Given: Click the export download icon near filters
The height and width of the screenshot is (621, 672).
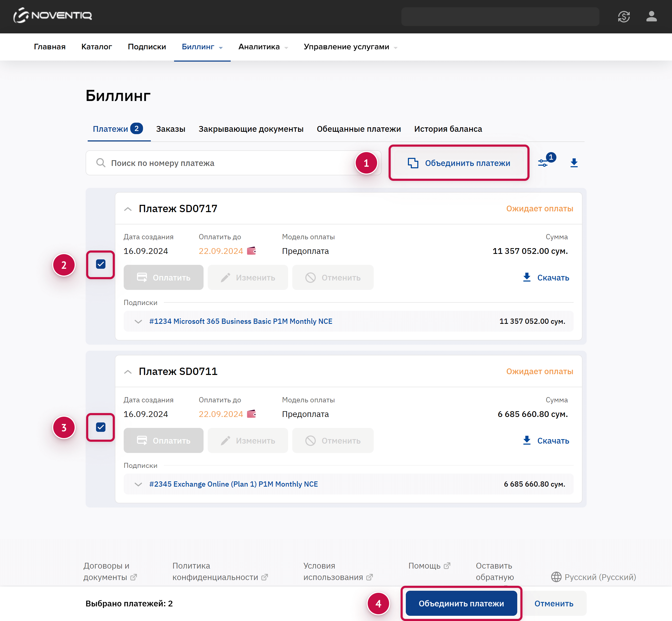Looking at the screenshot, I should pos(574,163).
